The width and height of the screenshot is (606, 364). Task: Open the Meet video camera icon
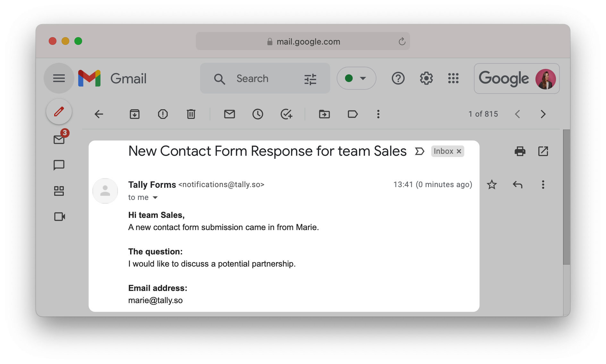pyautogui.click(x=60, y=217)
